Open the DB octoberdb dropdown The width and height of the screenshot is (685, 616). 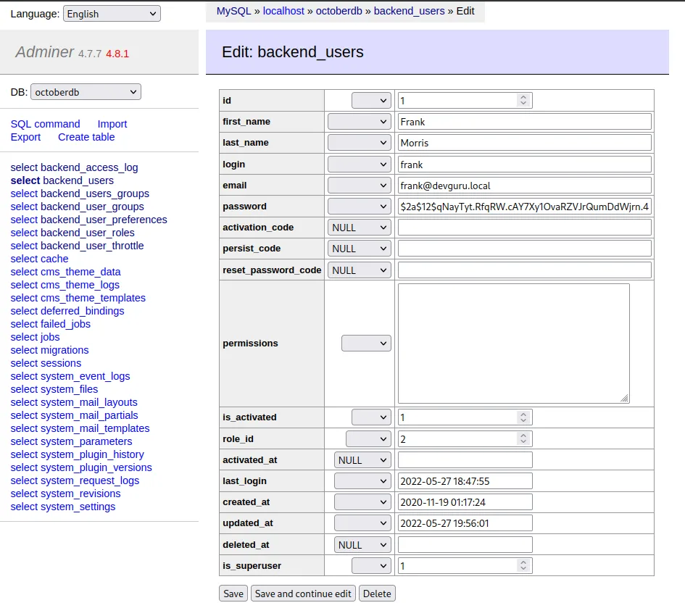pyautogui.click(x=86, y=92)
